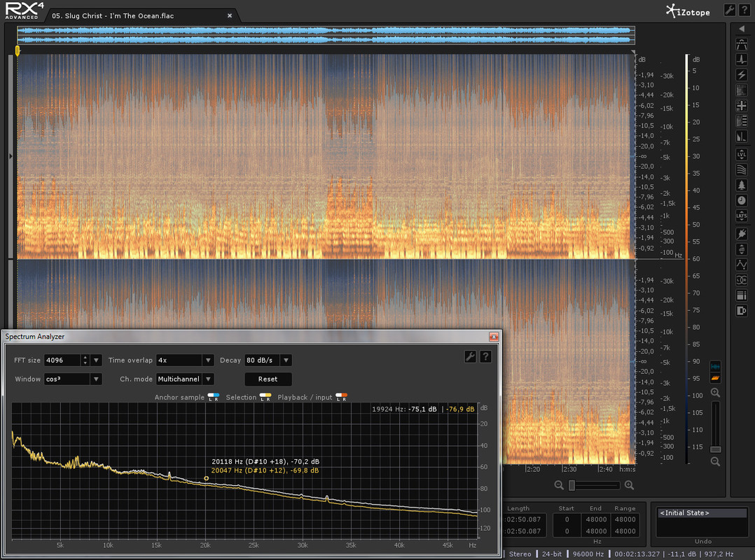Click the Spectrum Analyzer help question mark

click(x=485, y=357)
